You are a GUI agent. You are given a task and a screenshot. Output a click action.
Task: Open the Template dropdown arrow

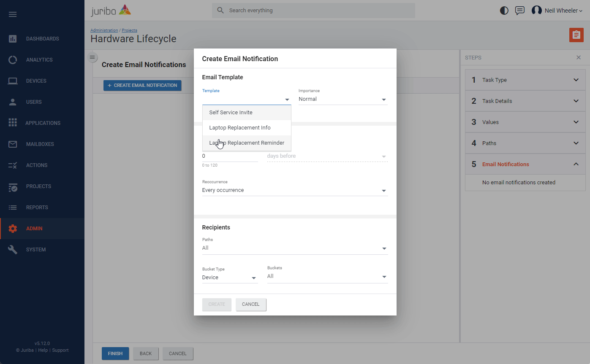point(287,100)
